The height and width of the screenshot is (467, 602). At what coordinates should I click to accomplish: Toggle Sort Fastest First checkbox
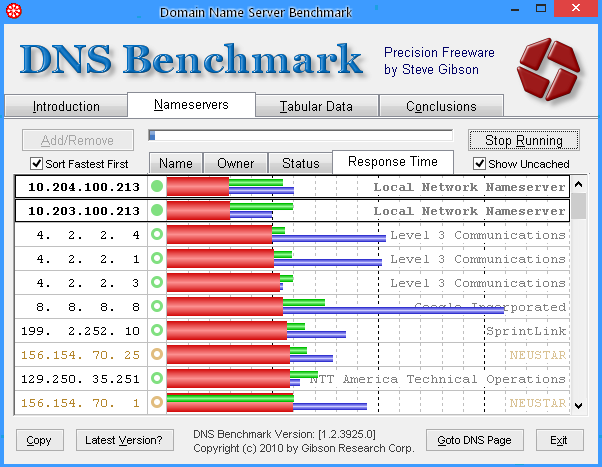(36, 164)
